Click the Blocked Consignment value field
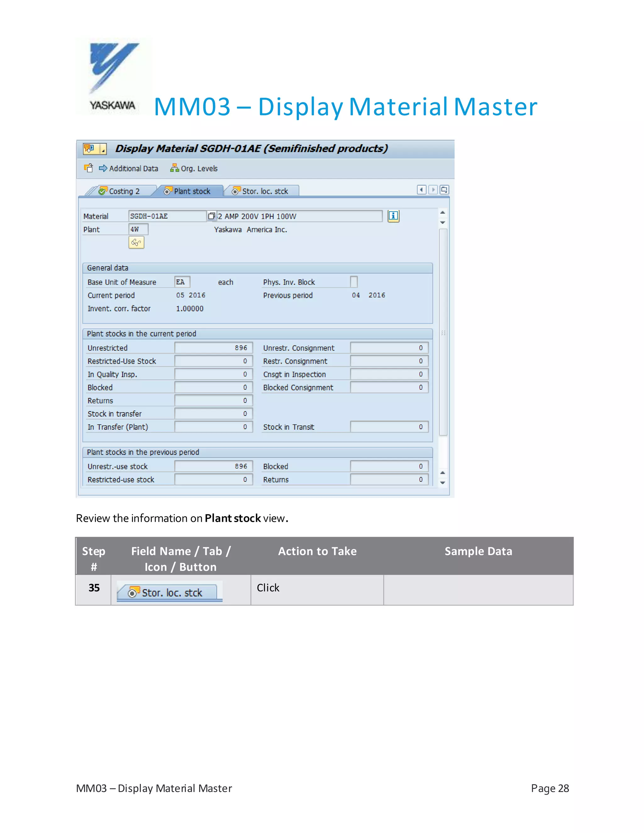 click(389, 388)
